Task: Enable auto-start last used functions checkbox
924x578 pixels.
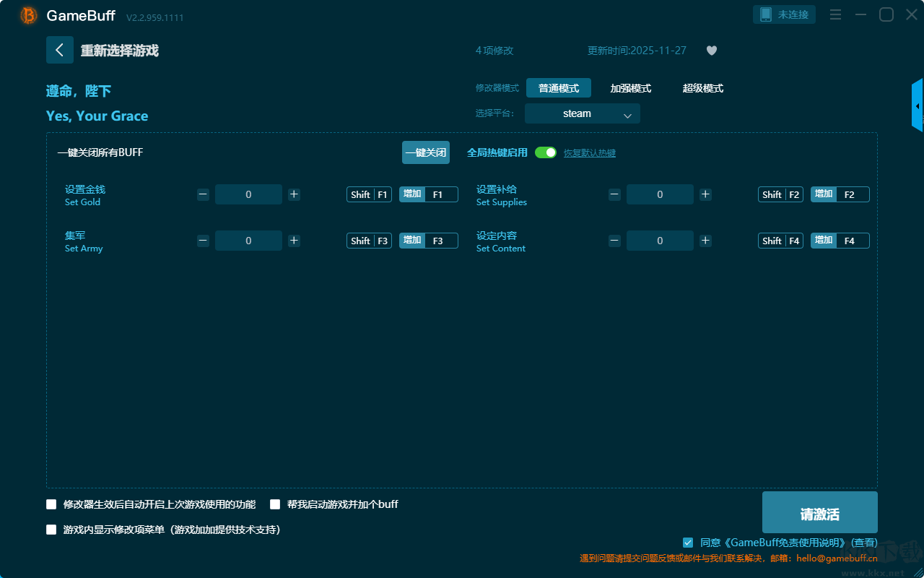Action: 51,504
